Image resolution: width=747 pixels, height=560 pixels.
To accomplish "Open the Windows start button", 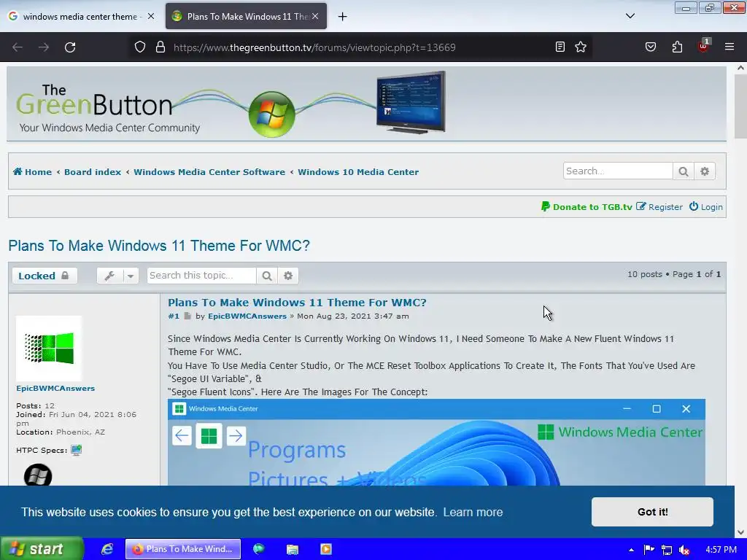I will [x=42, y=549].
